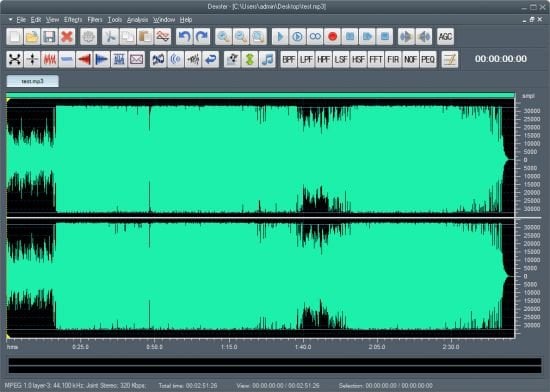Apply the BPF band-pass filter
Viewport: 550px width, 392px height.
coord(289,59)
